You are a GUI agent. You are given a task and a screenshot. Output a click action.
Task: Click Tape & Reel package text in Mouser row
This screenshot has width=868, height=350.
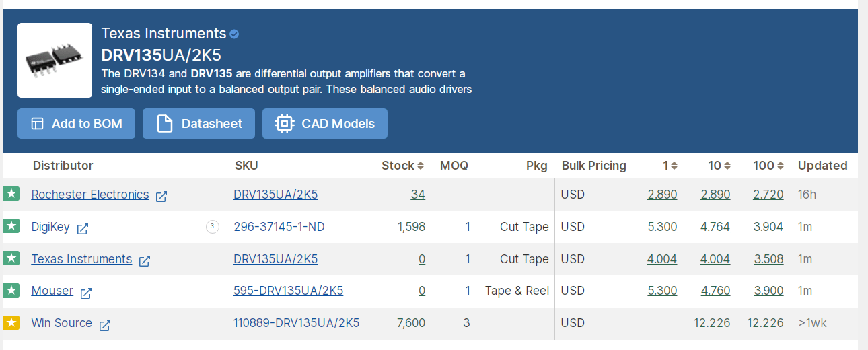click(517, 291)
